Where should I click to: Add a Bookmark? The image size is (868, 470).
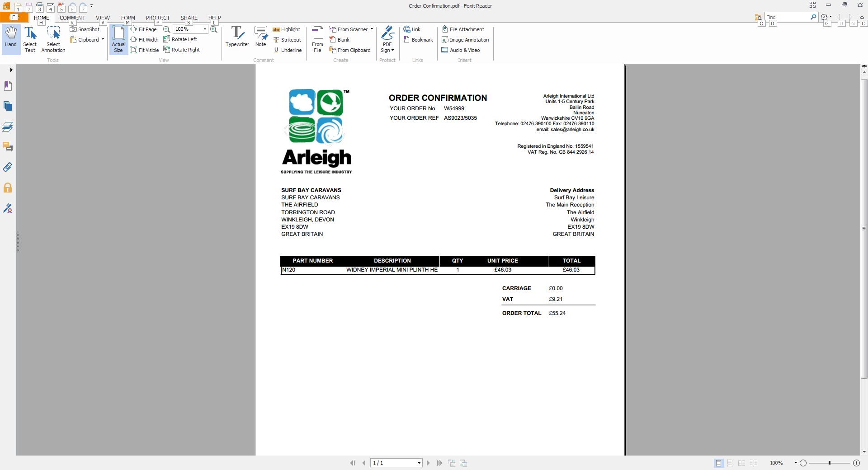point(418,40)
